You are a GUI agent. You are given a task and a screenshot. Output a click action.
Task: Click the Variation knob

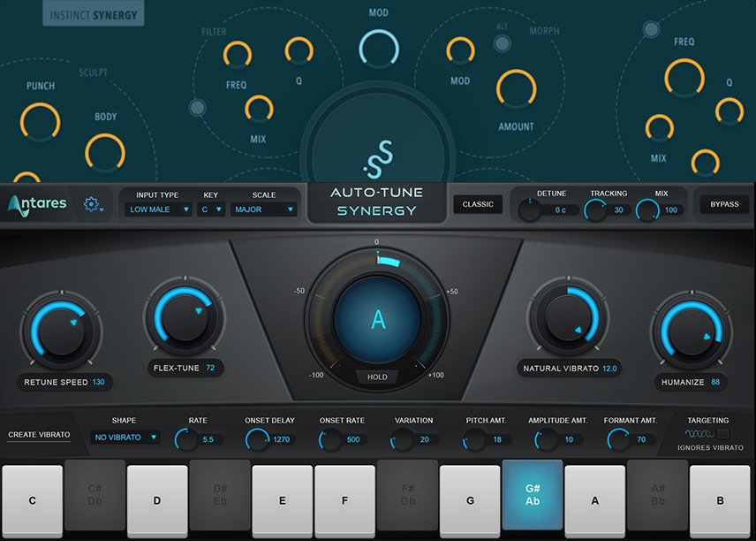click(402, 439)
